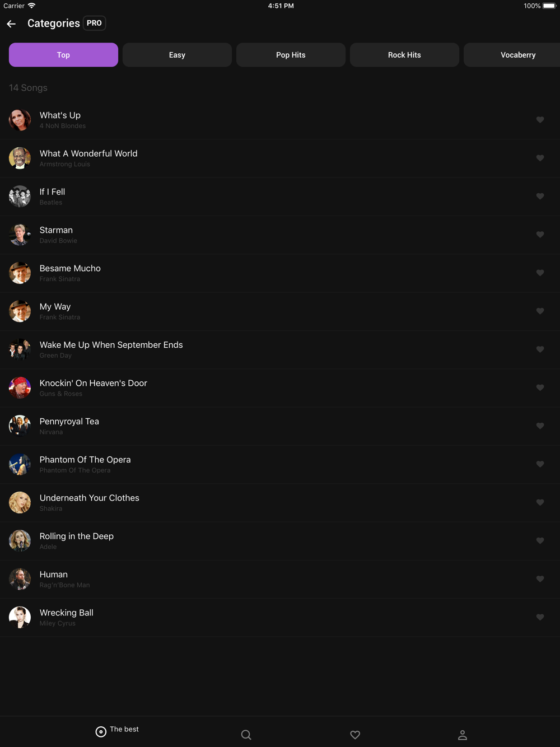Favorite Wrecking Ball with heart
Screen dimensions: 560x747
point(540,617)
